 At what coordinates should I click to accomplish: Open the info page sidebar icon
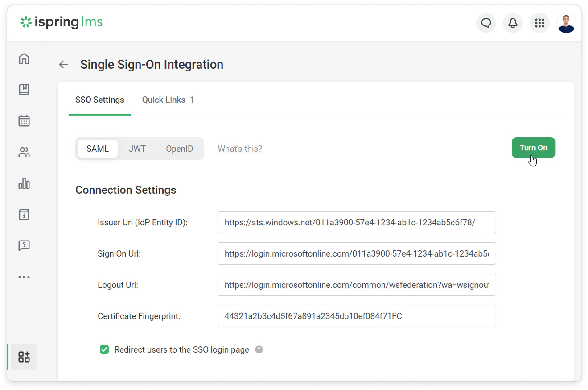[24, 215]
